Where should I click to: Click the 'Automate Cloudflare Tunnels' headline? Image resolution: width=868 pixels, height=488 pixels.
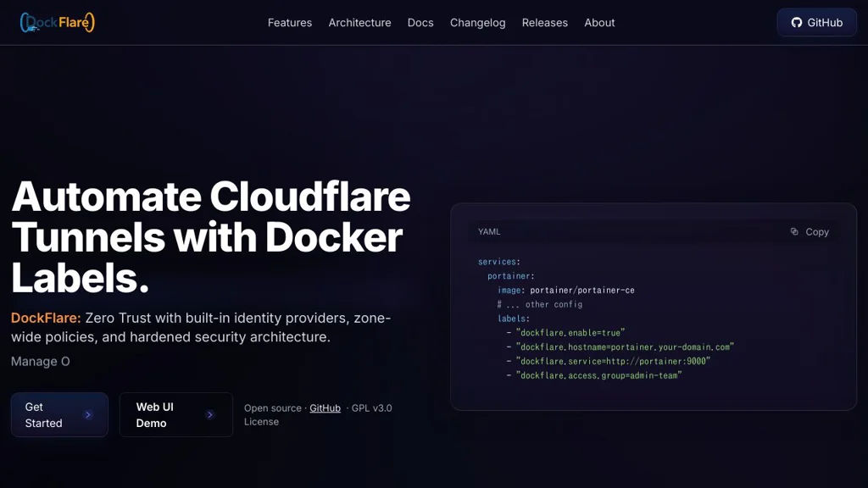pyautogui.click(x=211, y=237)
